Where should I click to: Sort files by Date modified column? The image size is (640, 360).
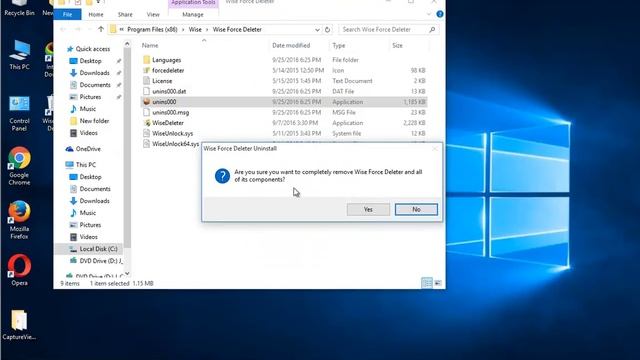(291, 45)
